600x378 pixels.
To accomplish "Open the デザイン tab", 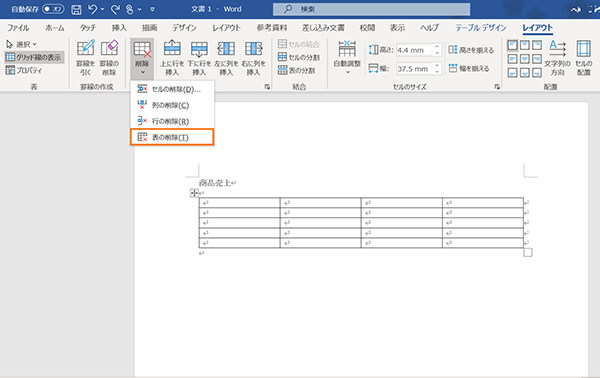I will (184, 28).
